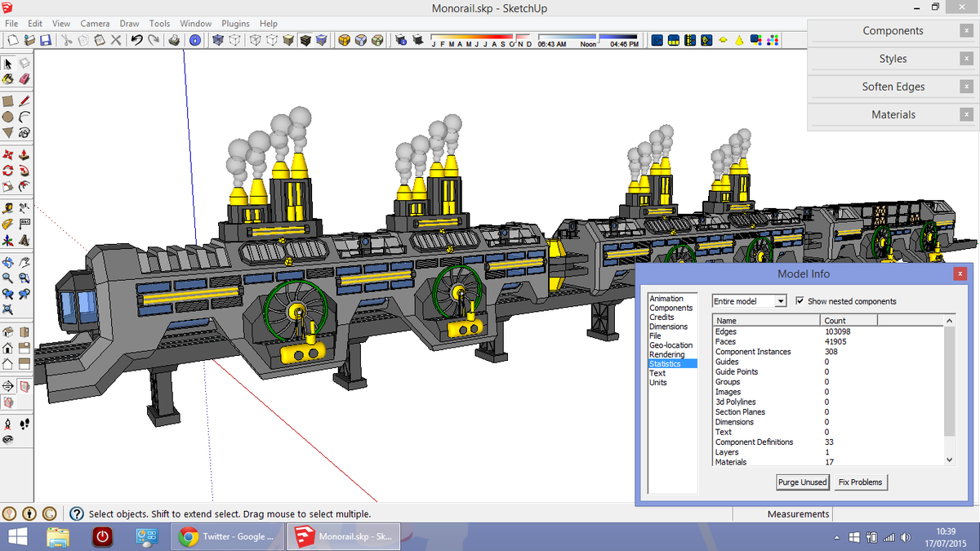This screenshot has height=551, width=980.
Task: Click the Open file toolbar icon
Action: click(x=29, y=40)
